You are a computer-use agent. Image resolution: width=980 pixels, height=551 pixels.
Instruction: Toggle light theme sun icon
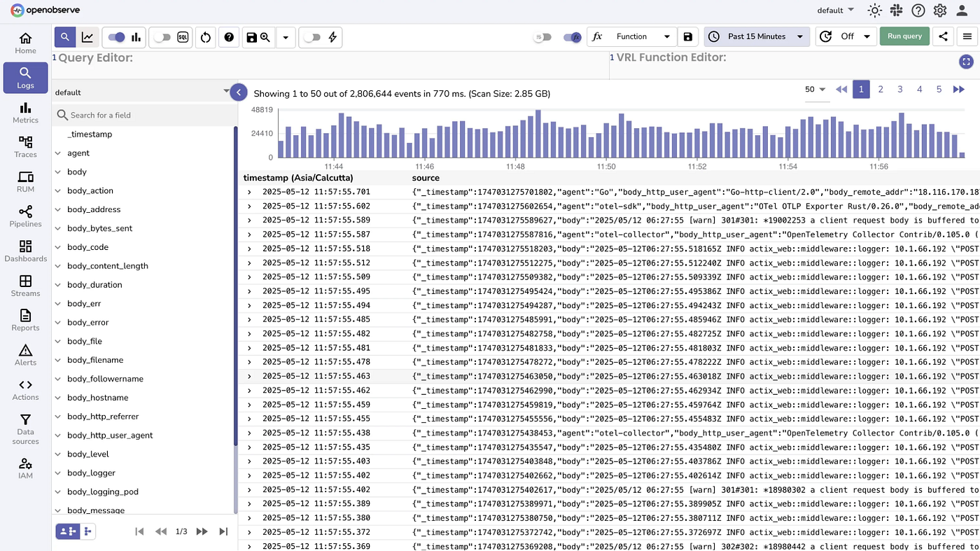point(874,11)
